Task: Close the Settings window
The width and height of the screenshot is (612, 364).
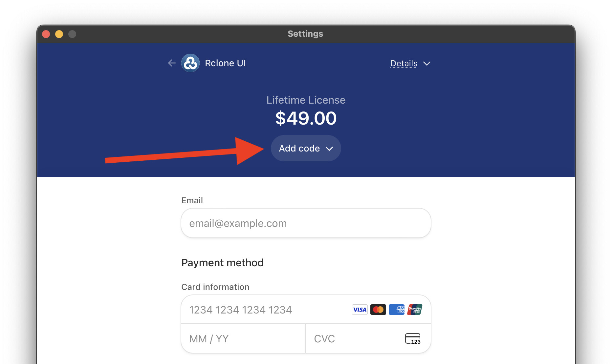Action: tap(46, 34)
